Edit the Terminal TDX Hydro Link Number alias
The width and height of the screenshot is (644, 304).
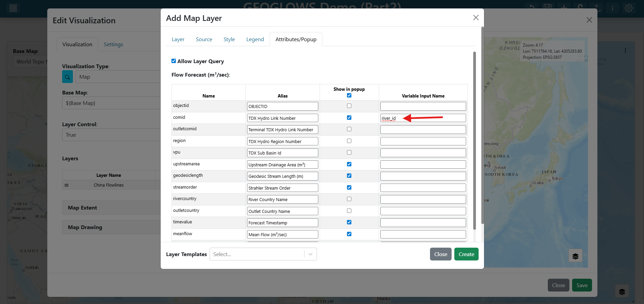coord(283,130)
